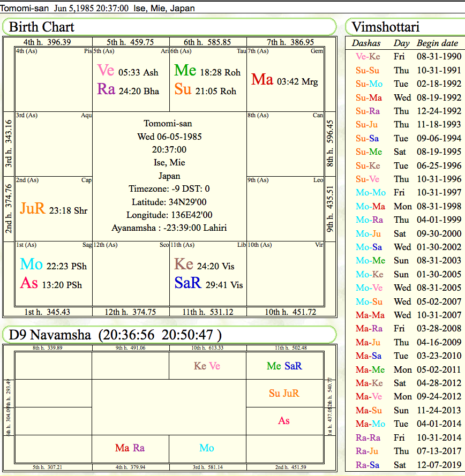Click Ketu (Ke) at 24:20 Vis in Libra
This screenshot has height=476, width=465.
tap(184, 265)
